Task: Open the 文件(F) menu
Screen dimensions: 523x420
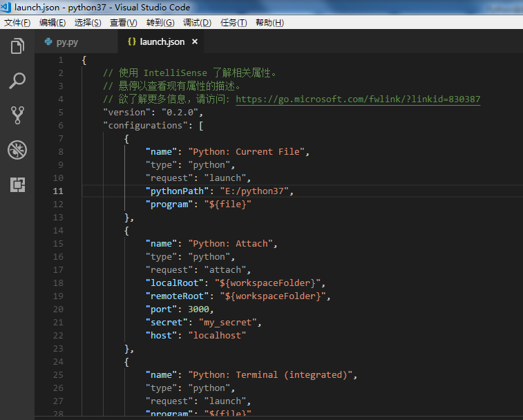Action: point(17,23)
